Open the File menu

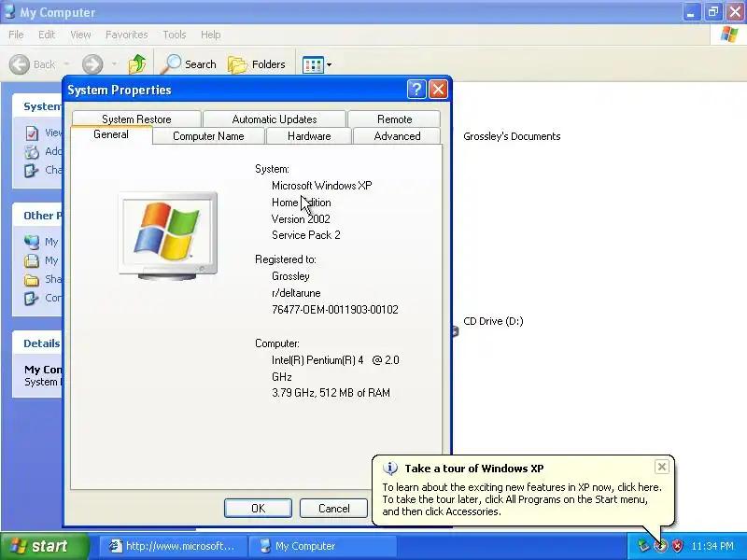pyautogui.click(x=16, y=35)
